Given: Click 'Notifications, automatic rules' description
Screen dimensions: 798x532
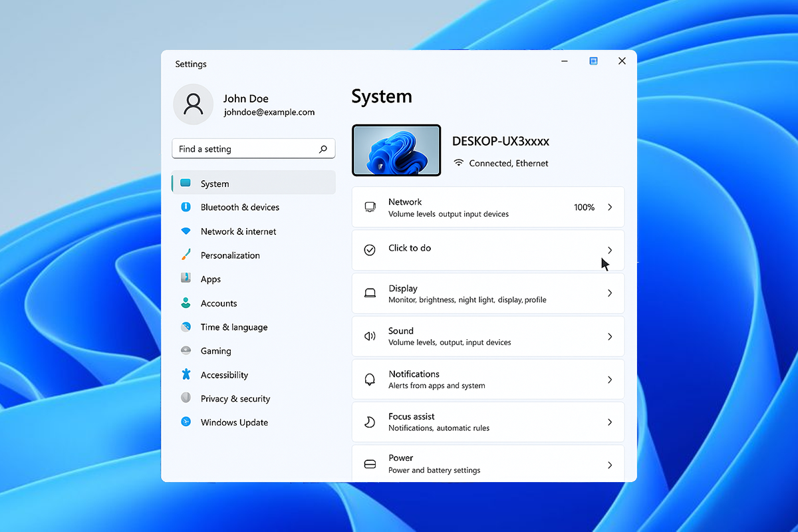Looking at the screenshot, I should 439,428.
